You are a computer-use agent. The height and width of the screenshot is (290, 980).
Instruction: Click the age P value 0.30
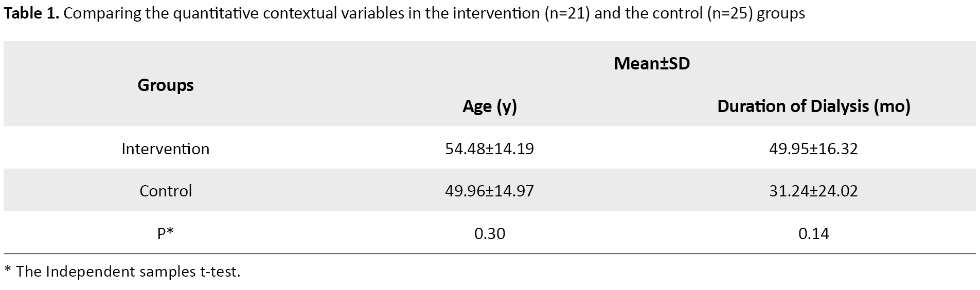pyautogui.click(x=489, y=234)
